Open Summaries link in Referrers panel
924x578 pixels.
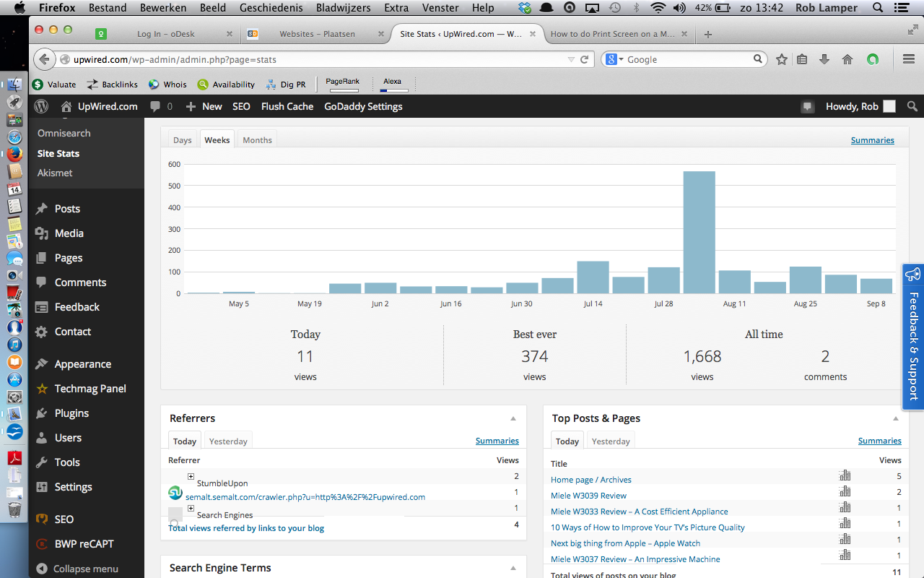497,441
